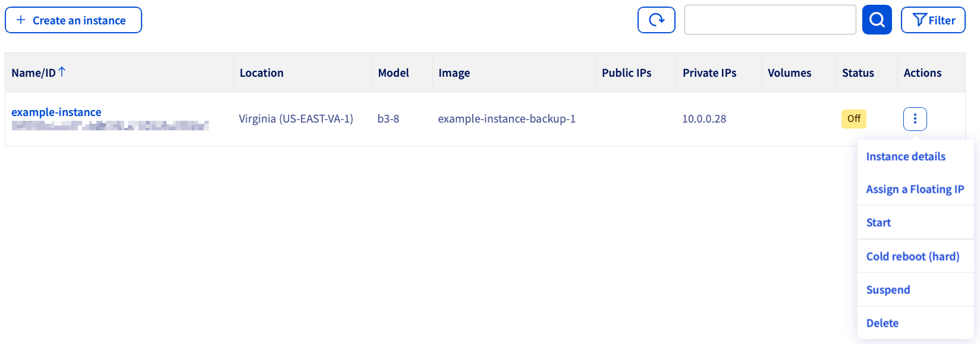Open the example-instance link

click(56, 112)
